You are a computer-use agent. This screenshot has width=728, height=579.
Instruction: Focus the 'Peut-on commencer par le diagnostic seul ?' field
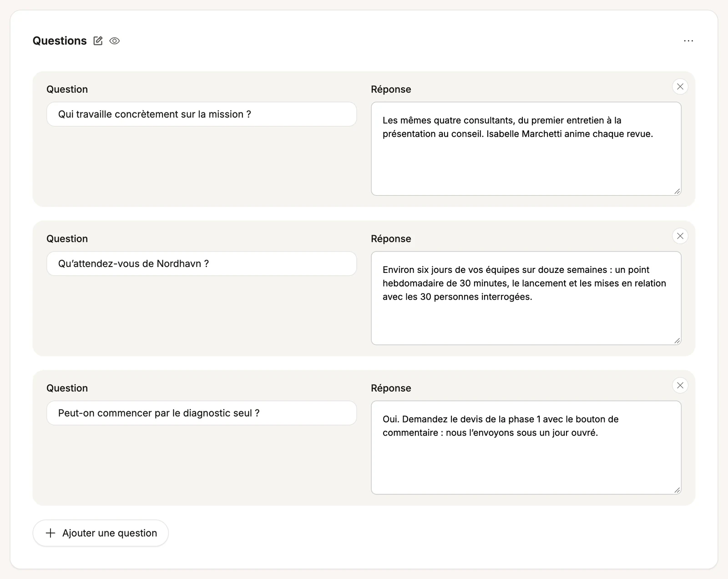(x=202, y=413)
